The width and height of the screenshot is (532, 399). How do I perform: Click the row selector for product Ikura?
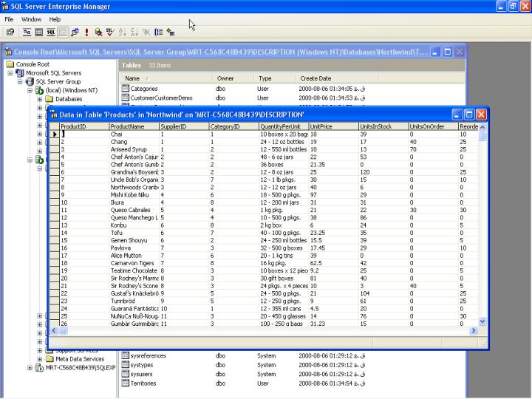(54, 202)
